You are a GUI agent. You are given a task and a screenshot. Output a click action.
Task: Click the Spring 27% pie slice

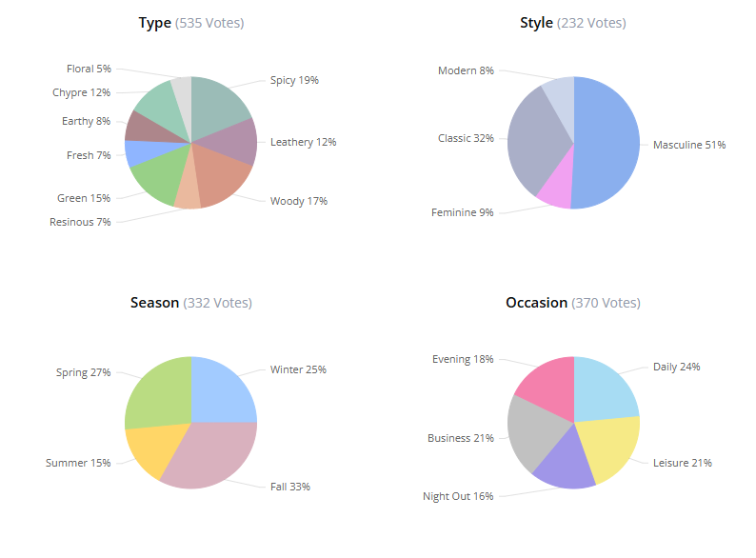click(x=157, y=392)
